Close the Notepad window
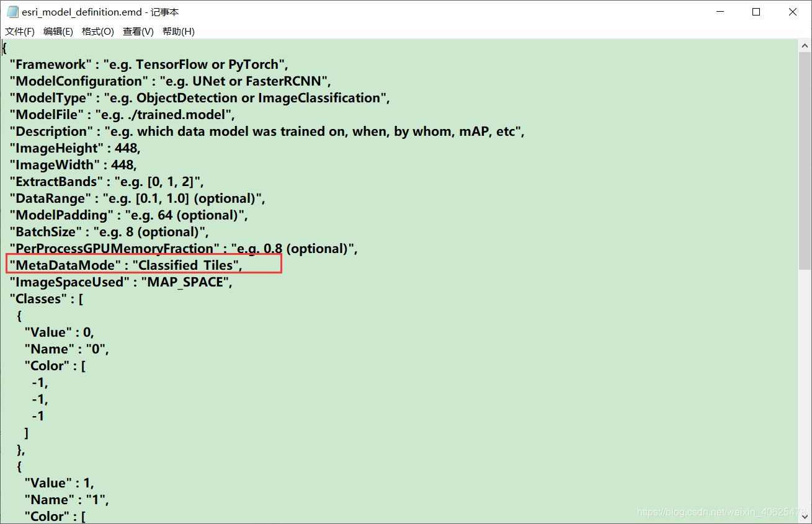 (793, 12)
